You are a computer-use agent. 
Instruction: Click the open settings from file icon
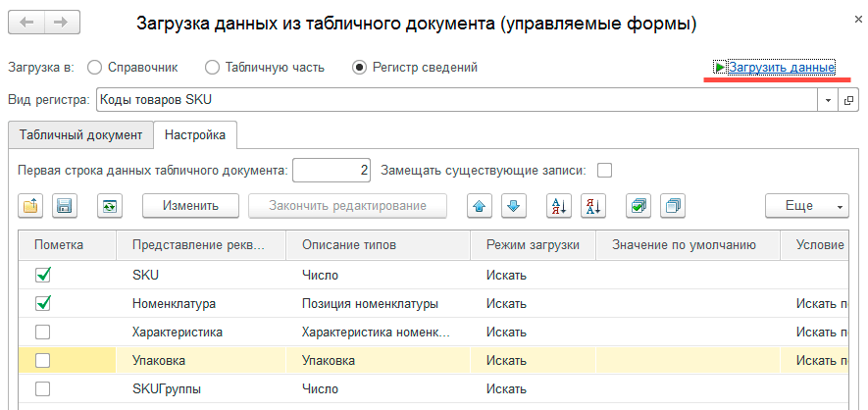[x=30, y=206]
